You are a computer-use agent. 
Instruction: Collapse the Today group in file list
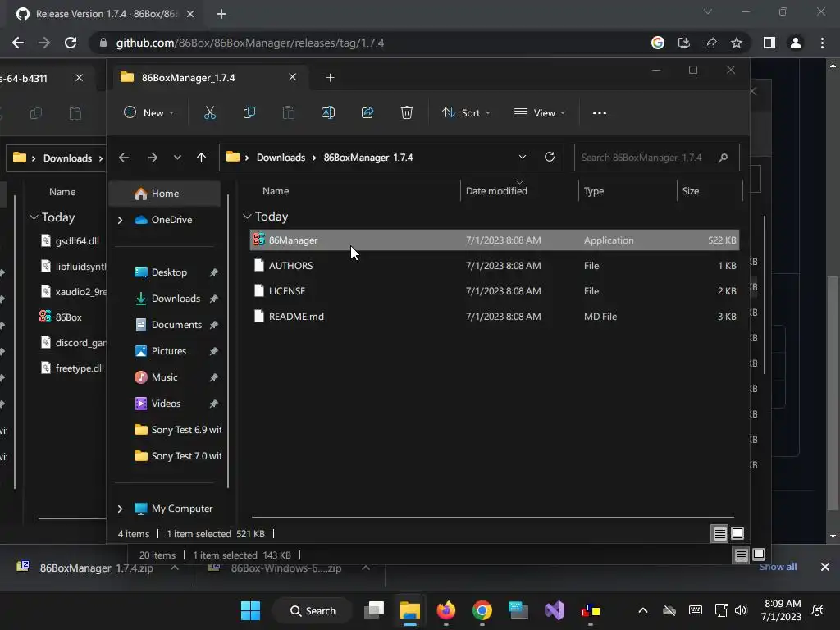click(247, 217)
